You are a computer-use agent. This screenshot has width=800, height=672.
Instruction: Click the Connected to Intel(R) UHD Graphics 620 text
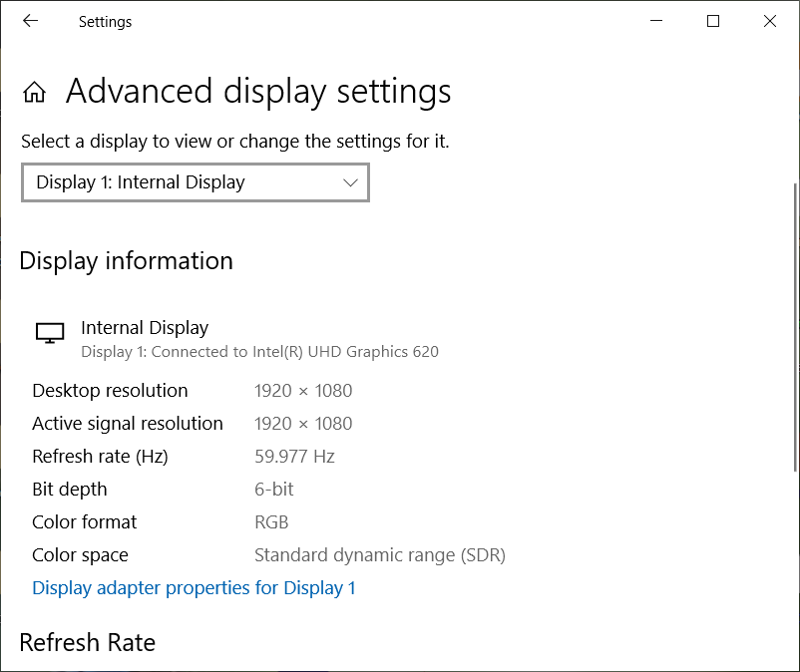(x=259, y=351)
